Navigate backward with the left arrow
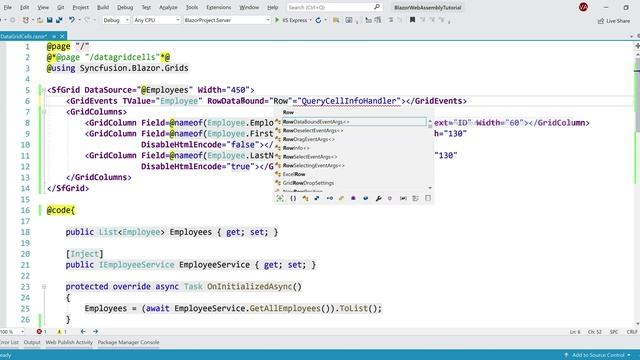This screenshot has height=360, width=640. pos(83,332)
